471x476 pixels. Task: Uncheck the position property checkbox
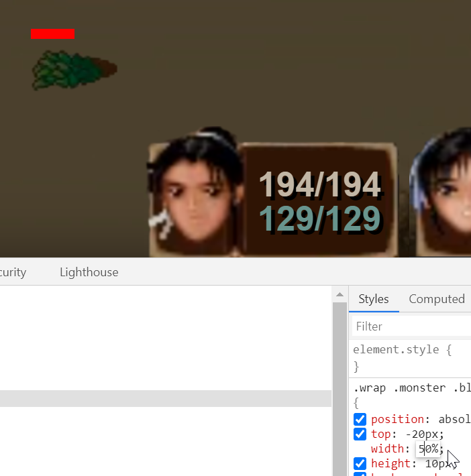pyautogui.click(x=360, y=420)
